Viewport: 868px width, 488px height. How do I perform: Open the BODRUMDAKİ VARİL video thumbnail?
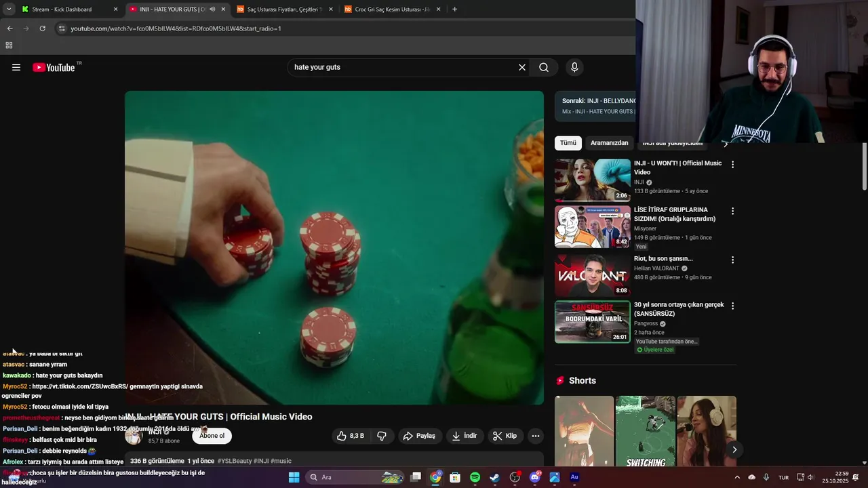pyautogui.click(x=593, y=322)
